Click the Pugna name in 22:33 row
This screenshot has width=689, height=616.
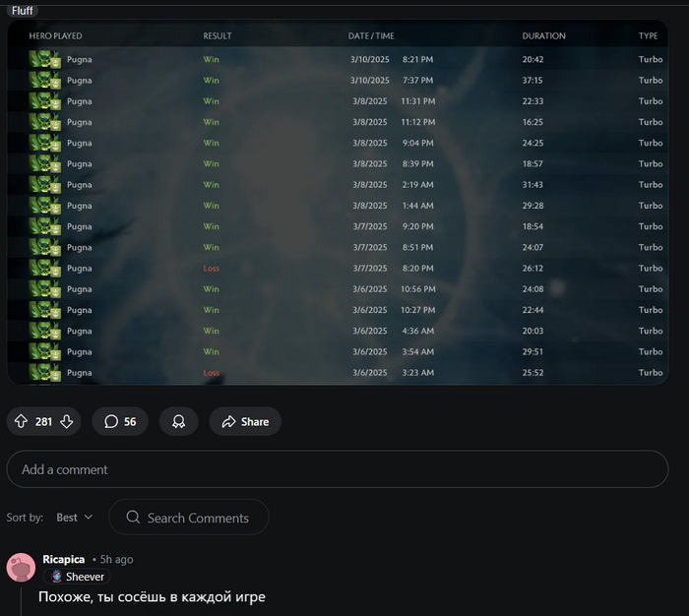point(79,101)
